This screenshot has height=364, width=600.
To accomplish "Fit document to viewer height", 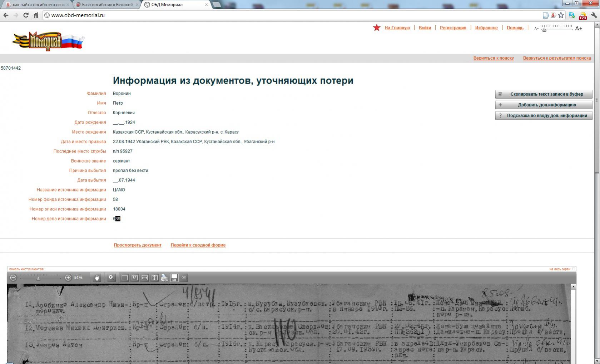I will [x=154, y=278].
